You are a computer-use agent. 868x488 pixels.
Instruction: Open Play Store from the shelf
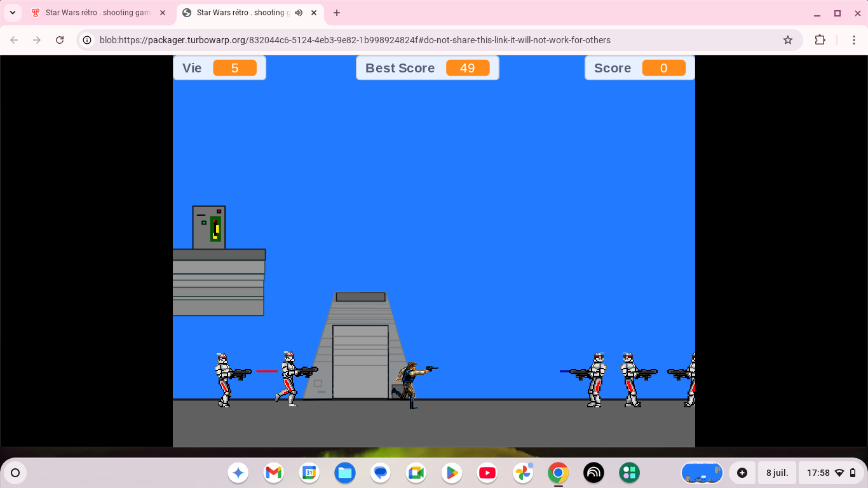pyautogui.click(x=452, y=473)
